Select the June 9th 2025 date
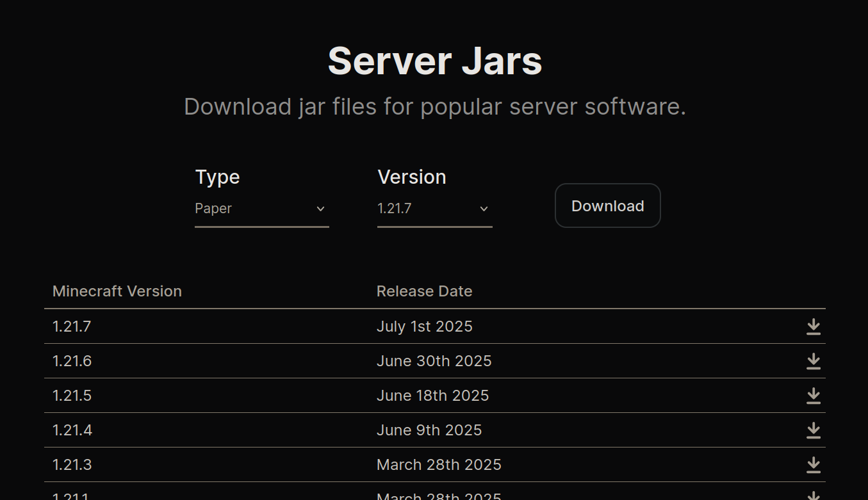868x500 pixels. (429, 430)
